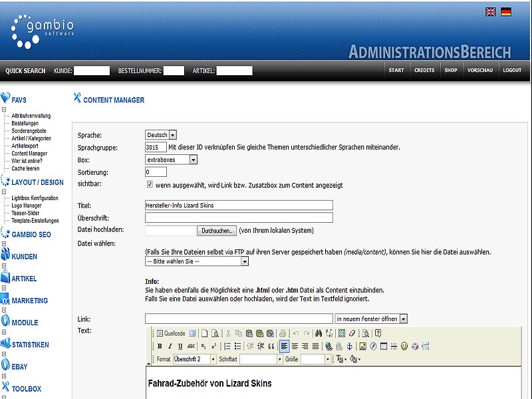This screenshot has width=532, height=399.
Task: Insert a table with the table icon
Action: pyautogui.click(x=384, y=346)
